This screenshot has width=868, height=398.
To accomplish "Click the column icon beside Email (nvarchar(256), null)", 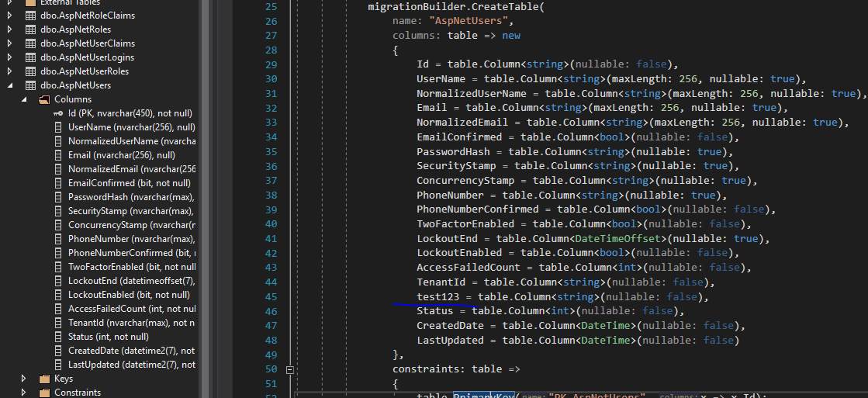I will click(58, 155).
